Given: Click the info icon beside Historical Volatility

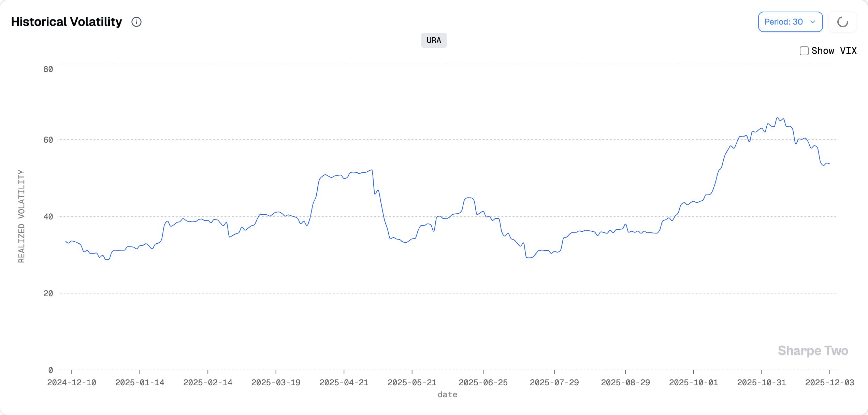Looking at the screenshot, I should tap(136, 22).
